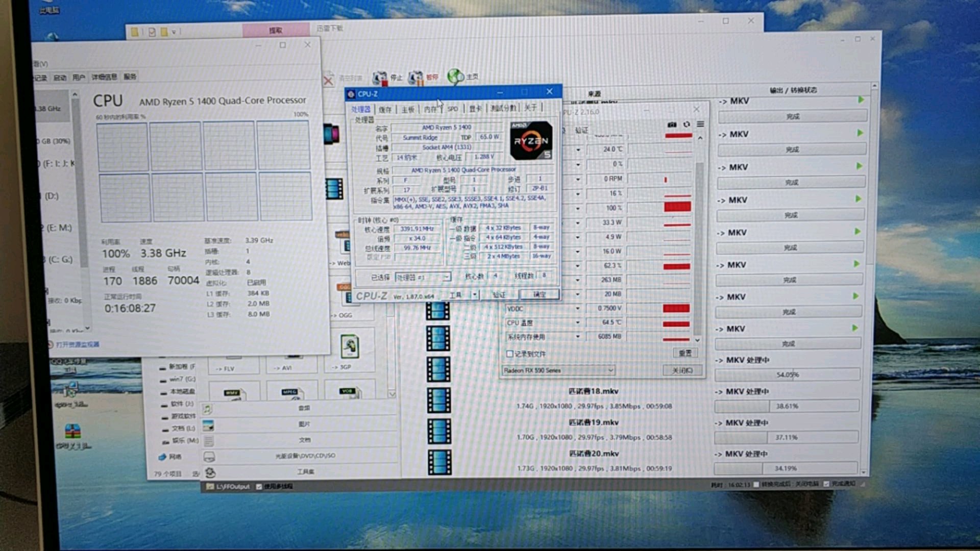
Task: Switch to CPU-Z Graphics (显卡) tab
Action: click(475, 109)
